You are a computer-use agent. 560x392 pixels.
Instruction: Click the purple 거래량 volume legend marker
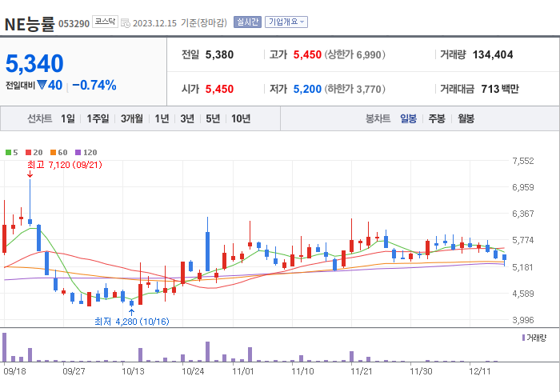(523, 338)
